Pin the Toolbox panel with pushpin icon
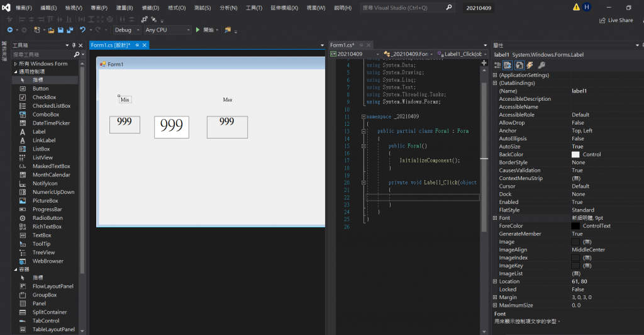 [x=74, y=45]
